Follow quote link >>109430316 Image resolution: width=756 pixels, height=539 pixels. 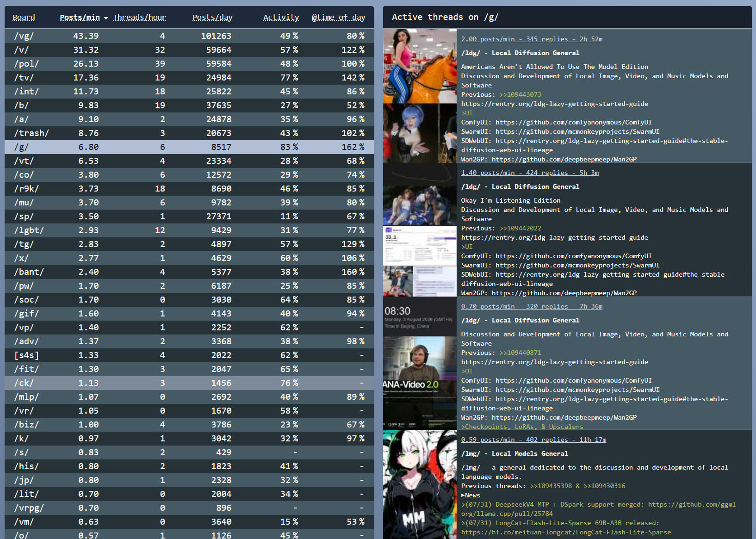[x=605, y=486]
